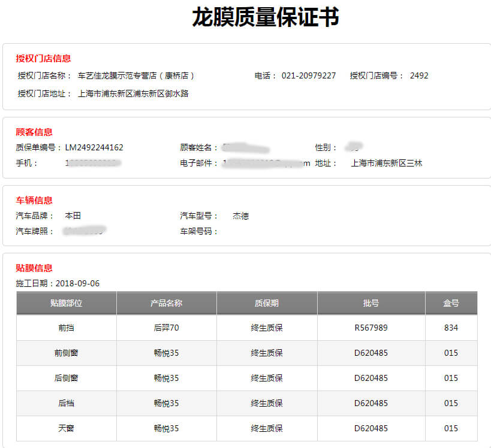Click warranty number LM2492244162

[94, 147]
